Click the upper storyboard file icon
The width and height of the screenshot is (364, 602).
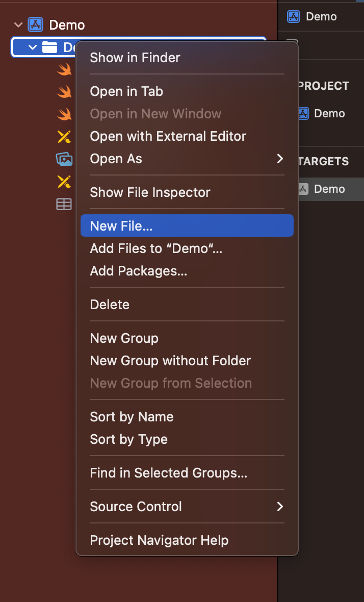pos(64,137)
